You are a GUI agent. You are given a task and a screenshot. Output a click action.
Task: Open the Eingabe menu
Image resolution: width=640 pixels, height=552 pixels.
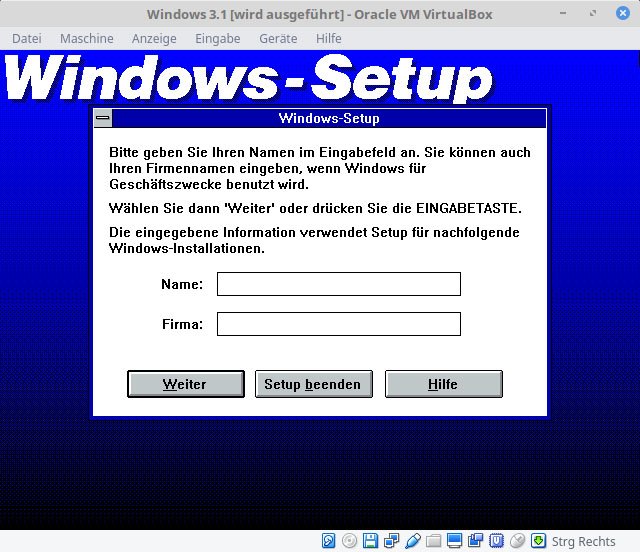[218, 38]
